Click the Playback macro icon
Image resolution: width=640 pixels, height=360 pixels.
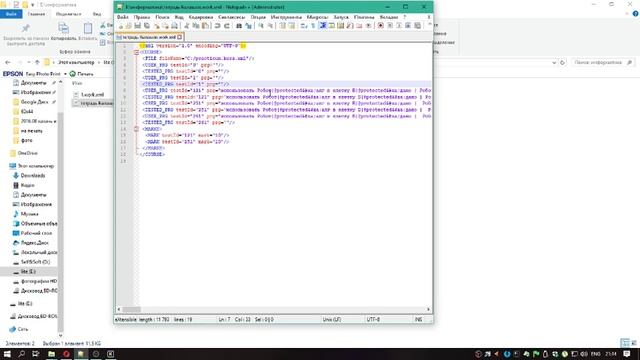click(399, 26)
